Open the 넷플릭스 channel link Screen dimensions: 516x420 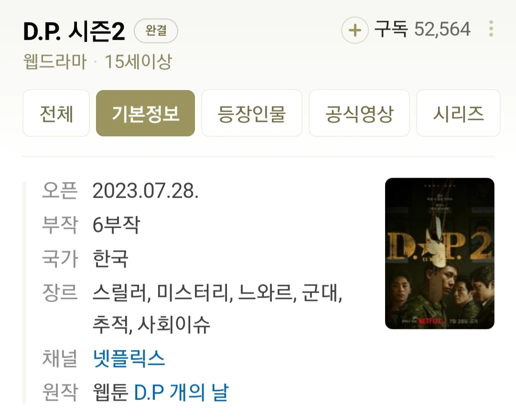pyautogui.click(x=129, y=358)
